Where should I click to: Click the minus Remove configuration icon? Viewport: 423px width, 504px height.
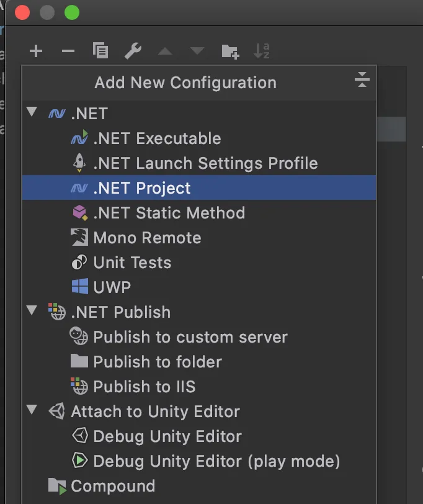(68, 51)
